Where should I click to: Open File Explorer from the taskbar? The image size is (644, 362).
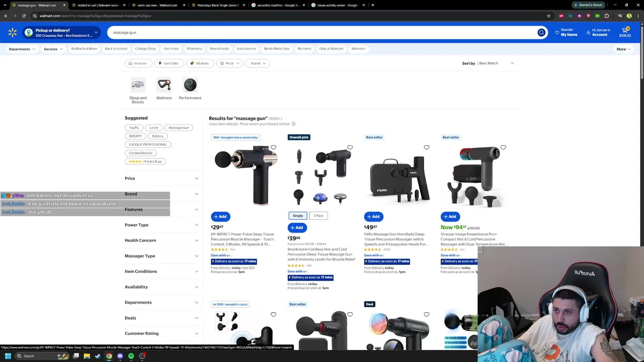tap(87, 356)
